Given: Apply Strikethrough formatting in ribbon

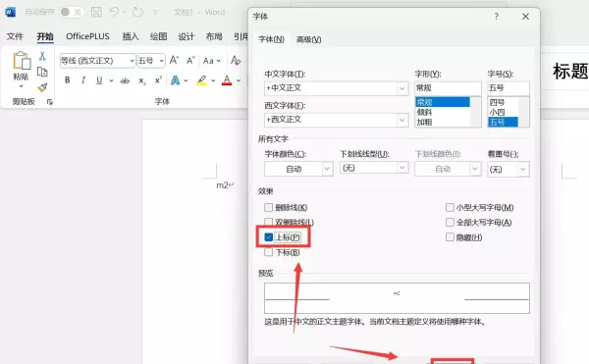Looking at the screenshot, I should (x=125, y=80).
